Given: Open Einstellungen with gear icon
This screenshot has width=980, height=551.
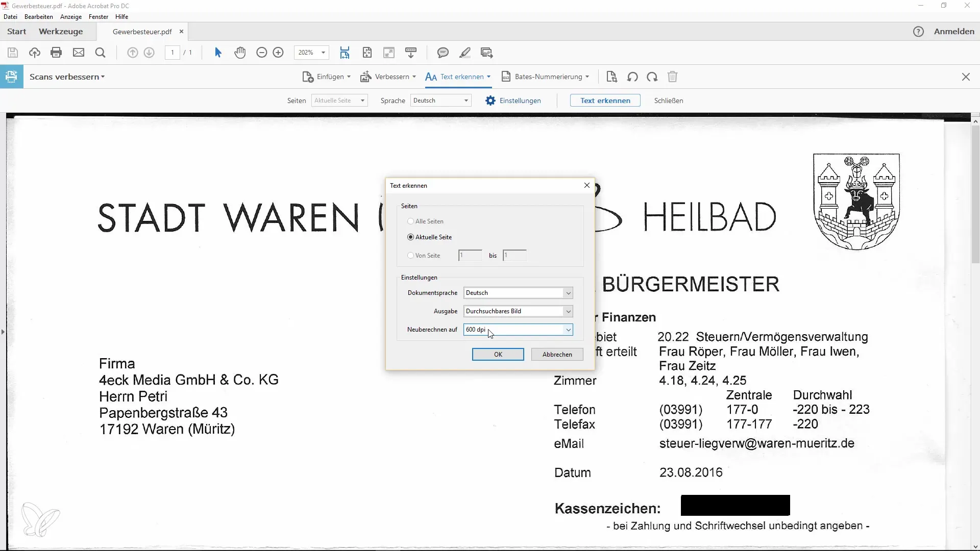Looking at the screenshot, I should 513,101.
